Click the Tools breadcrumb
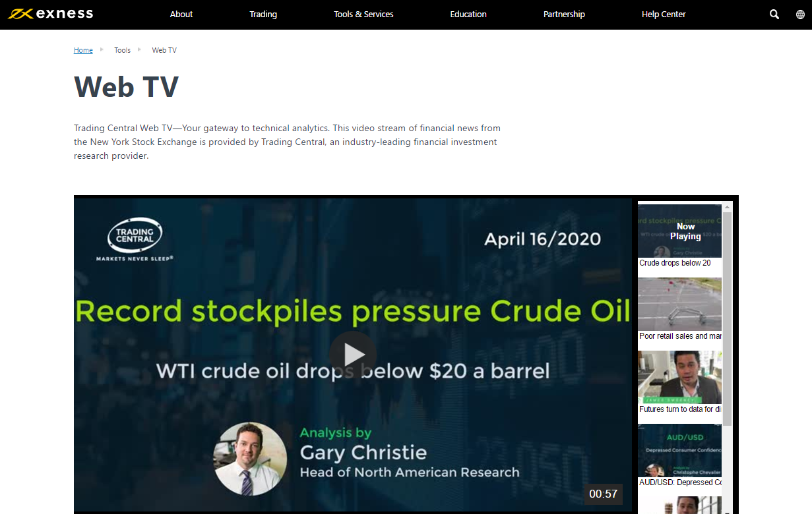 point(123,50)
